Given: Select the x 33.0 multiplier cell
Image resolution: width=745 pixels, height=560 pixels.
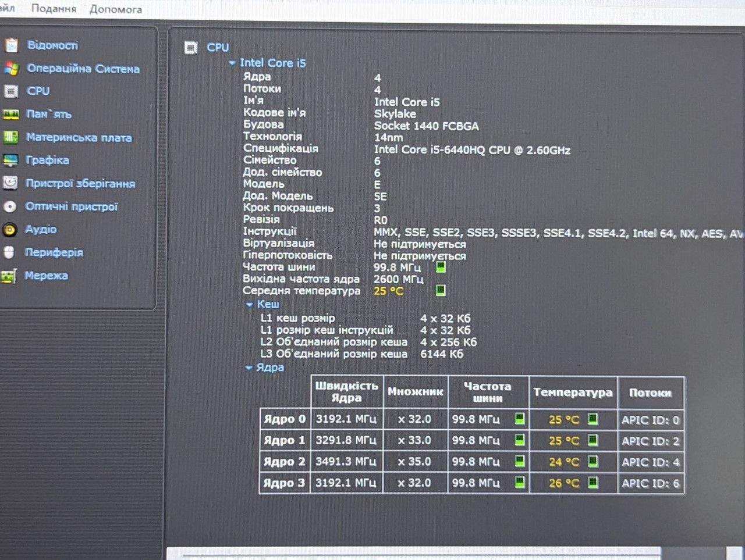Looking at the screenshot, I should [x=414, y=440].
